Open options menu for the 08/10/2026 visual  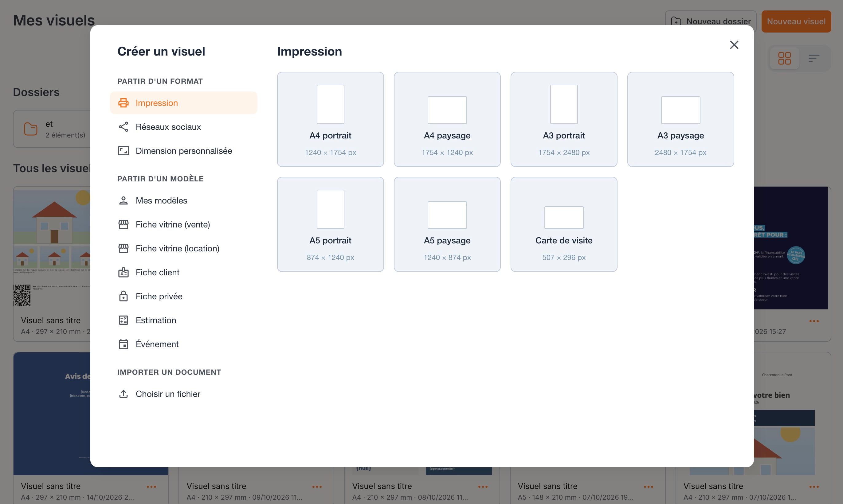[x=483, y=487]
